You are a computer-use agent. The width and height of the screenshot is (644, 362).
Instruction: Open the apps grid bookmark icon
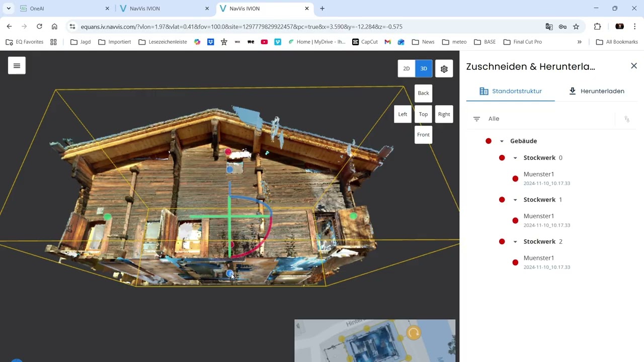tap(53, 42)
